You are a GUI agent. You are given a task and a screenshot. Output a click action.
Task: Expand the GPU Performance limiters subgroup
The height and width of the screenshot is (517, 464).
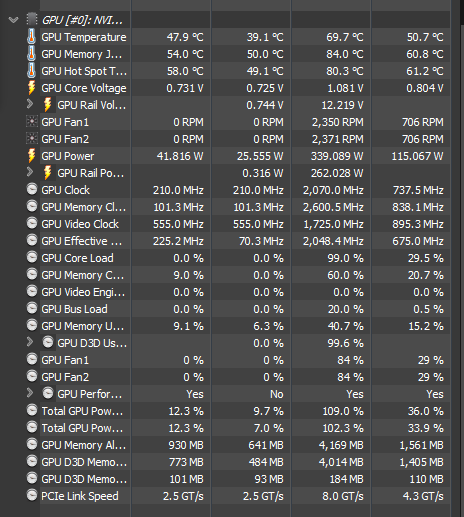[30, 393]
